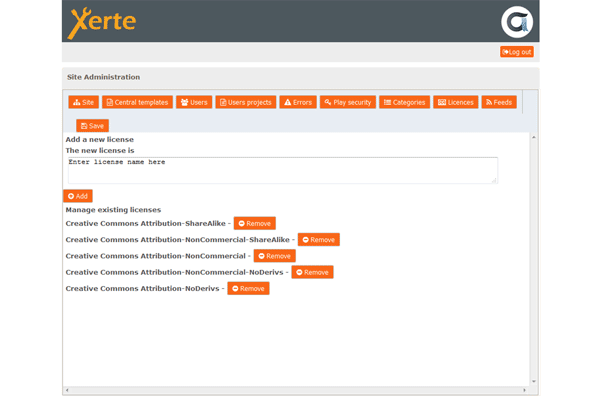
Task: Switch to the Licences tab
Action: pos(456,102)
